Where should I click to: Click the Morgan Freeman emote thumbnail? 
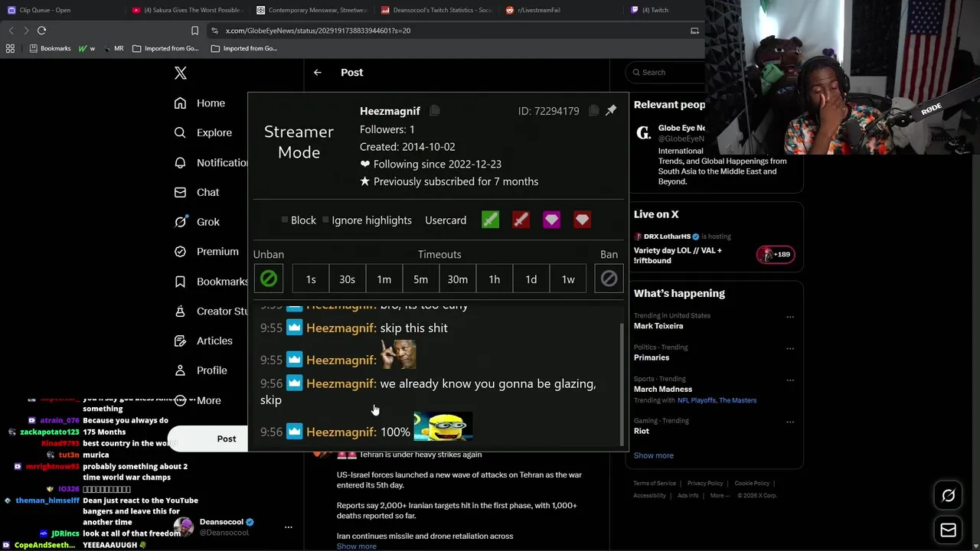pyautogui.click(x=398, y=356)
